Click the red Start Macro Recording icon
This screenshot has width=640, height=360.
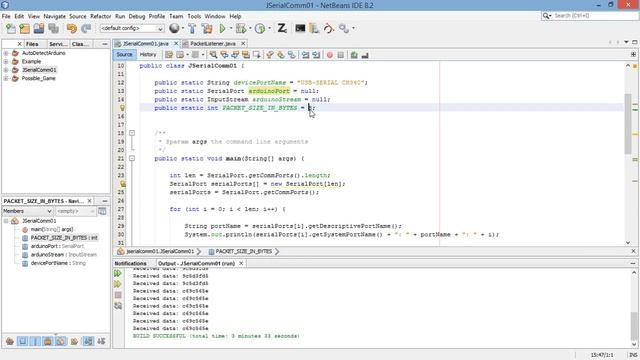pyautogui.click(x=329, y=55)
